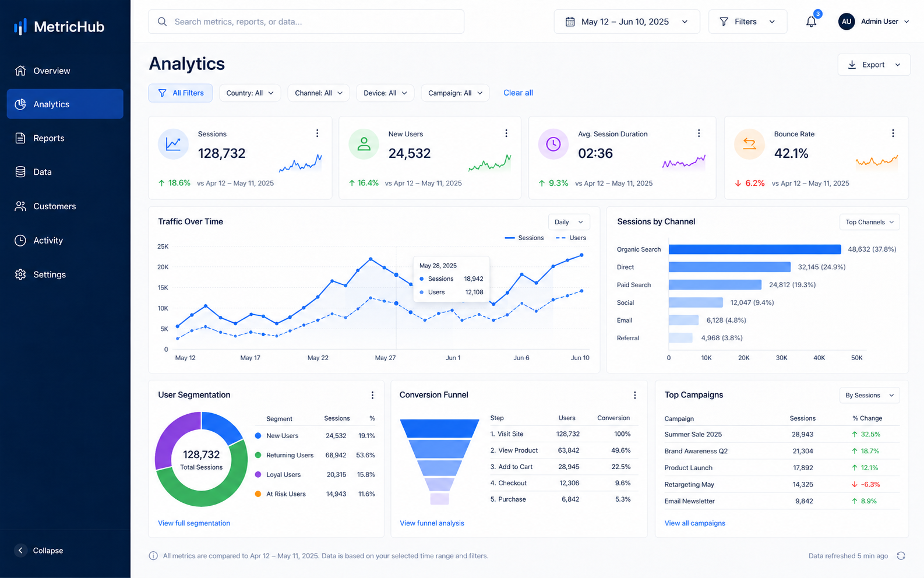Expand the Campaign: All filter

455,93
